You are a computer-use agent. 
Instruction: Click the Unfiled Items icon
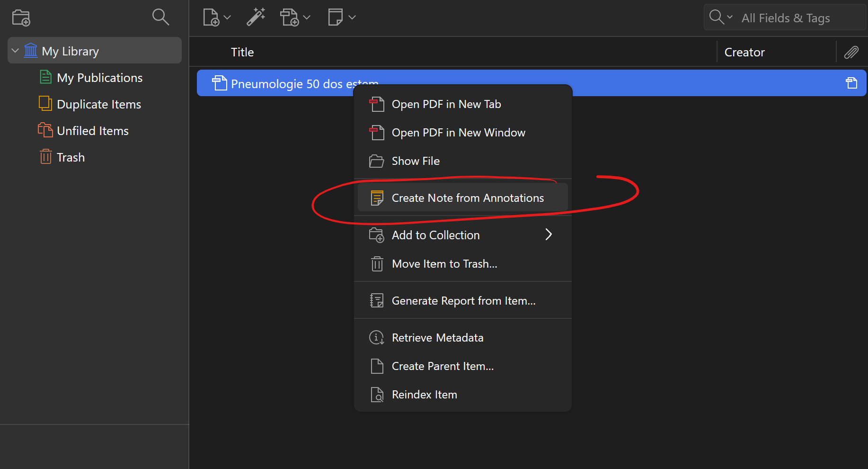click(x=45, y=130)
